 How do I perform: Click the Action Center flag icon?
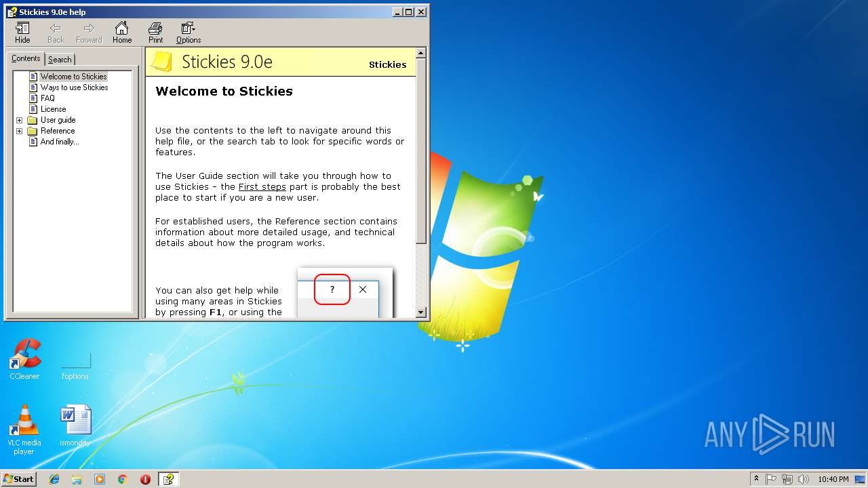pyautogui.click(x=771, y=479)
